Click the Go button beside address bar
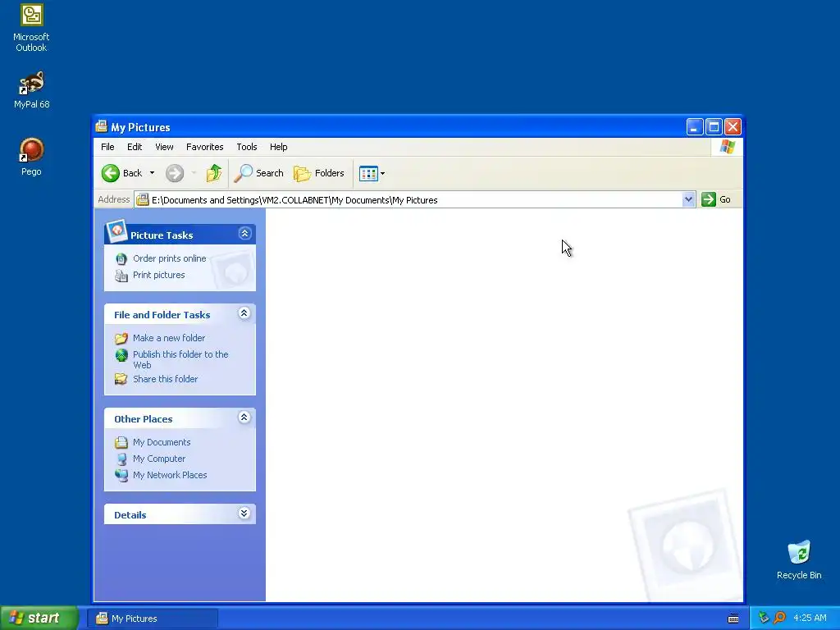840x630 pixels. click(717, 200)
